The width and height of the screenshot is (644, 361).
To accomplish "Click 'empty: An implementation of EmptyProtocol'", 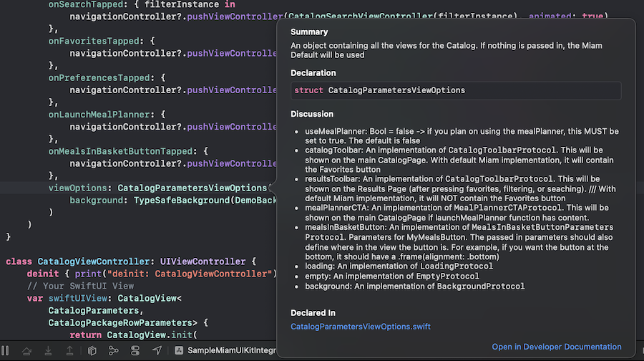I will click(392, 276).
